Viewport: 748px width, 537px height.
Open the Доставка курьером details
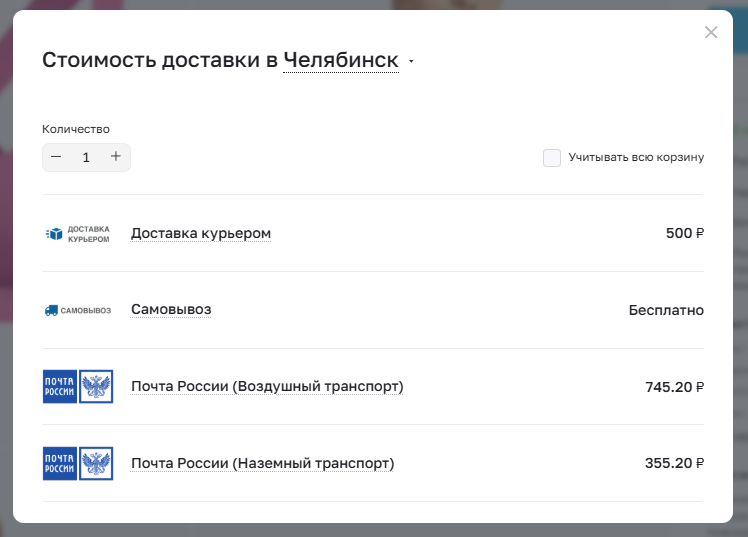(201, 233)
